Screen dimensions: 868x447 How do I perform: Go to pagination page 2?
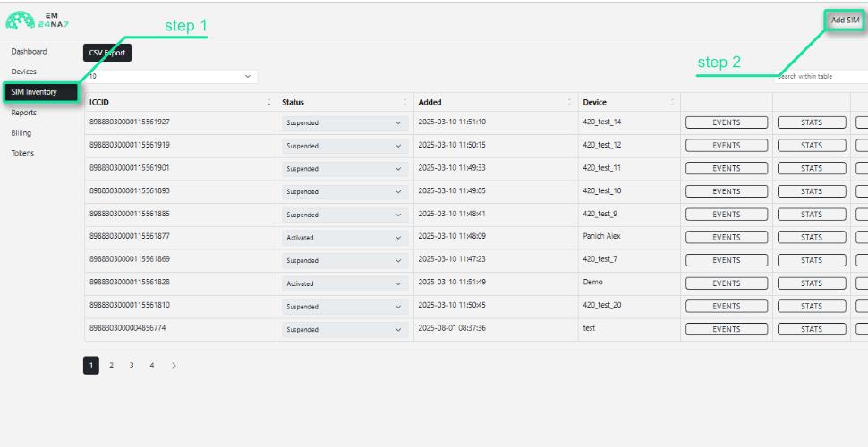pyautogui.click(x=111, y=366)
